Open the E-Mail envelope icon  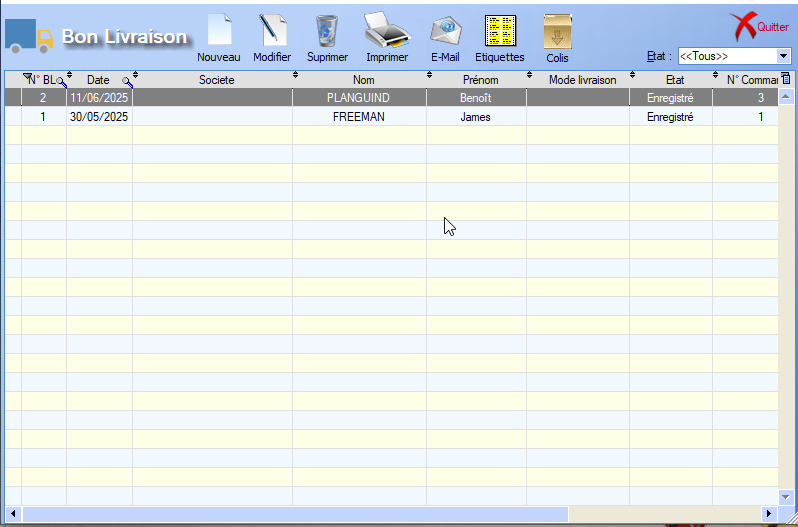coord(445,31)
